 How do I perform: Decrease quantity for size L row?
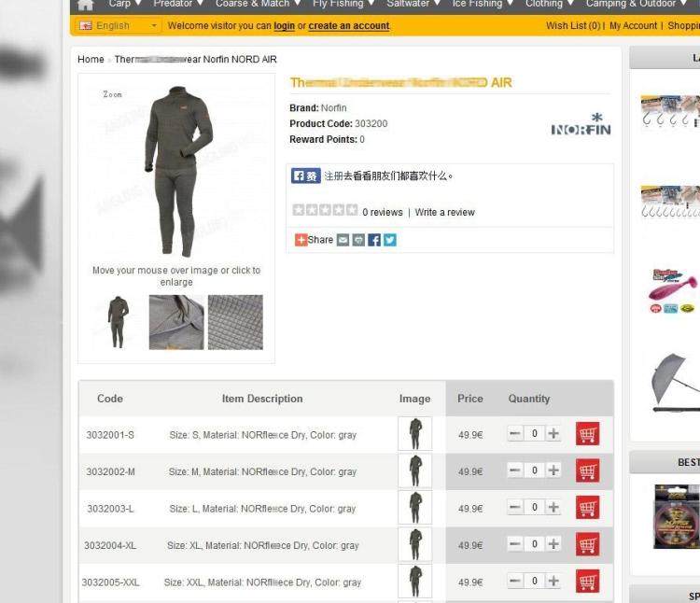[x=514, y=507]
